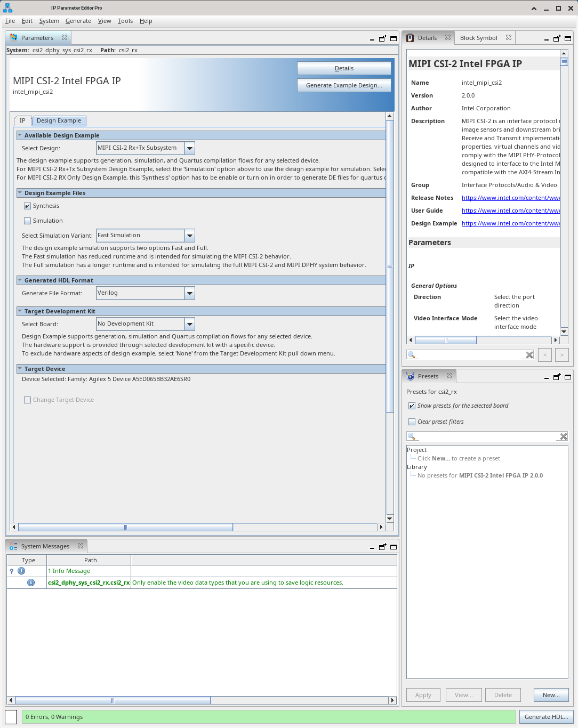Check Clear preset filters
The height and width of the screenshot is (728, 578).
tap(412, 422)
